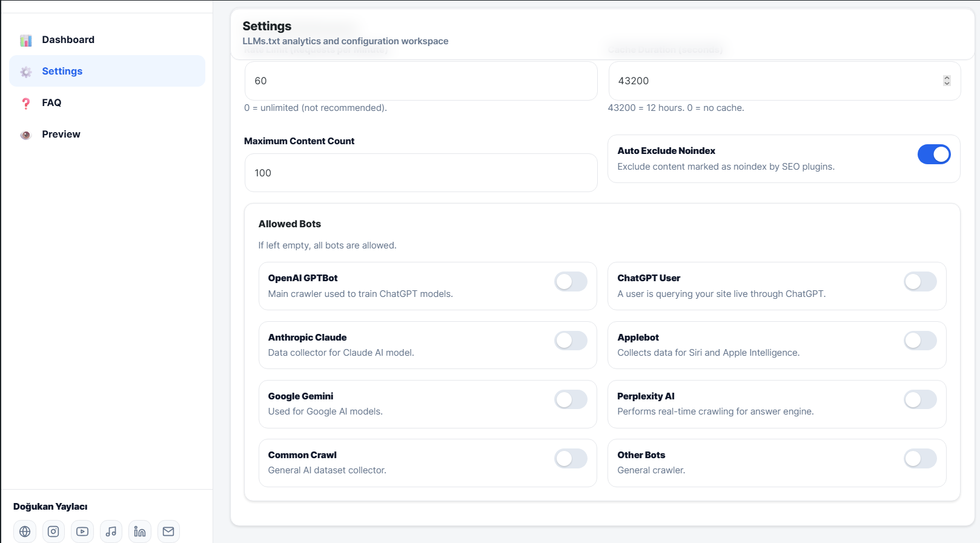Click "Collects data for Siri and Apple Intelligence."
Image resolution: width=980 pixels, height=543 pixels.
[x=709, y=353]
